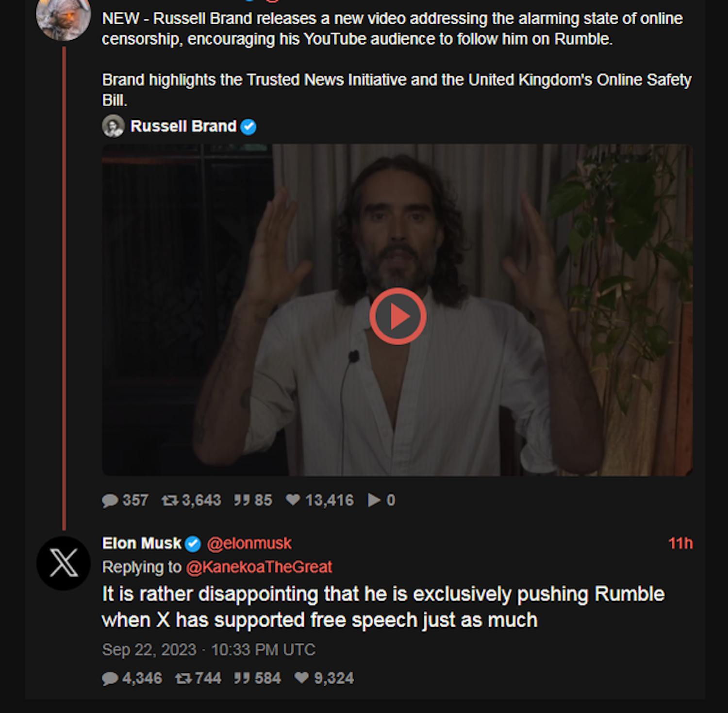Open Elon Musk's profile name link
Viewport: 728px width, 713px height.
tap(142, 543)
